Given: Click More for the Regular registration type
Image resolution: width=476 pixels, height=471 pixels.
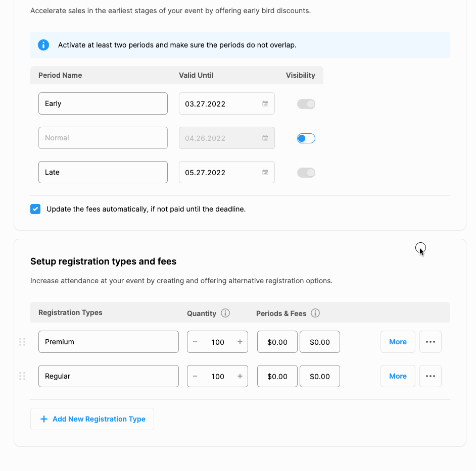Looking at the screenshot, I should point(398,376).
